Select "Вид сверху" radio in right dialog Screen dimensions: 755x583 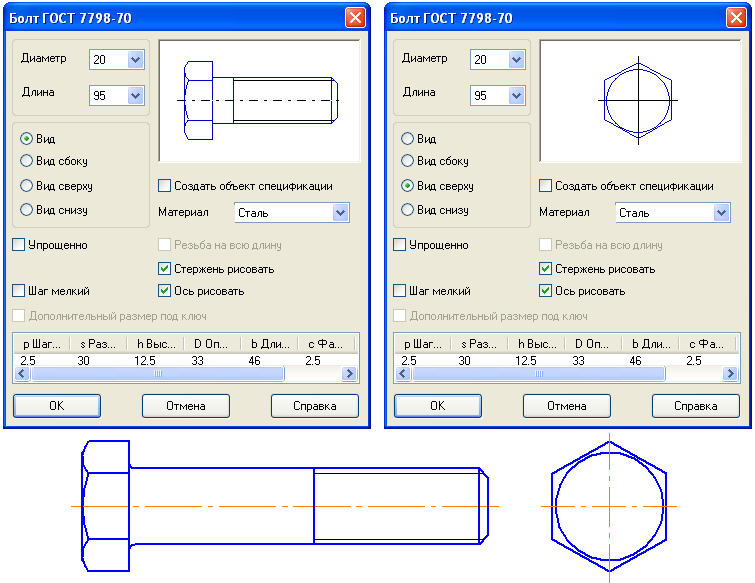coord(407,185)
